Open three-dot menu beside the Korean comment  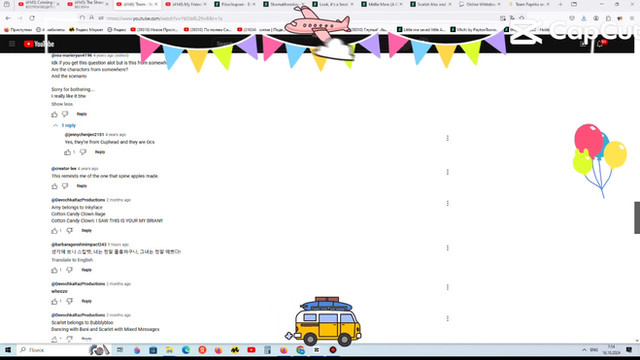pos(448,248)
